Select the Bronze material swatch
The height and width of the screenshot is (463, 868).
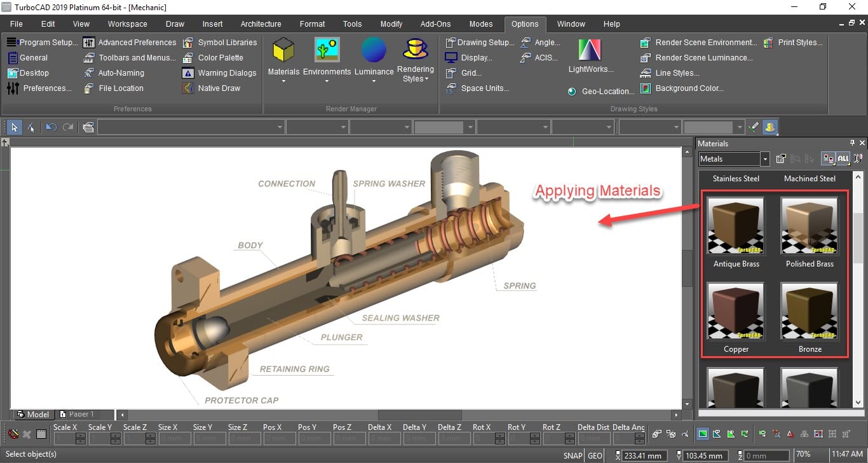tap(809, 311)
